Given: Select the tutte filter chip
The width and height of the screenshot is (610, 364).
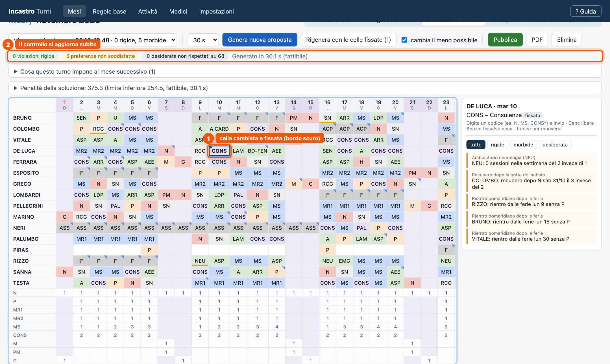Looking at the screenshot, I should tap(476, 144).
